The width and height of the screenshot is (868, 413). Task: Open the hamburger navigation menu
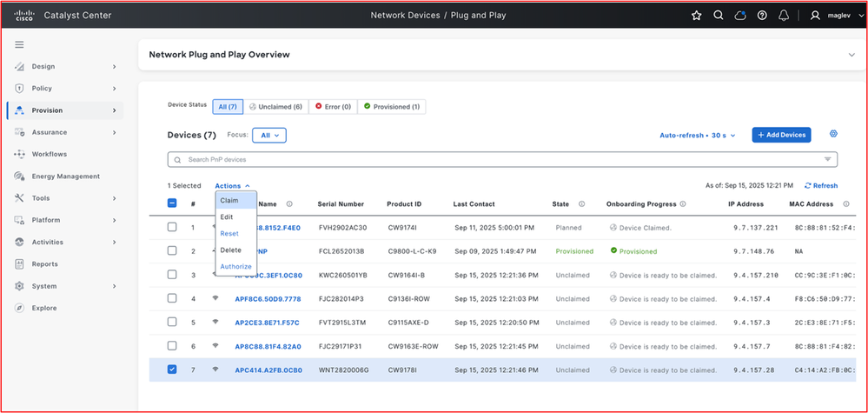pyautogui.click(x=19, y=44)
